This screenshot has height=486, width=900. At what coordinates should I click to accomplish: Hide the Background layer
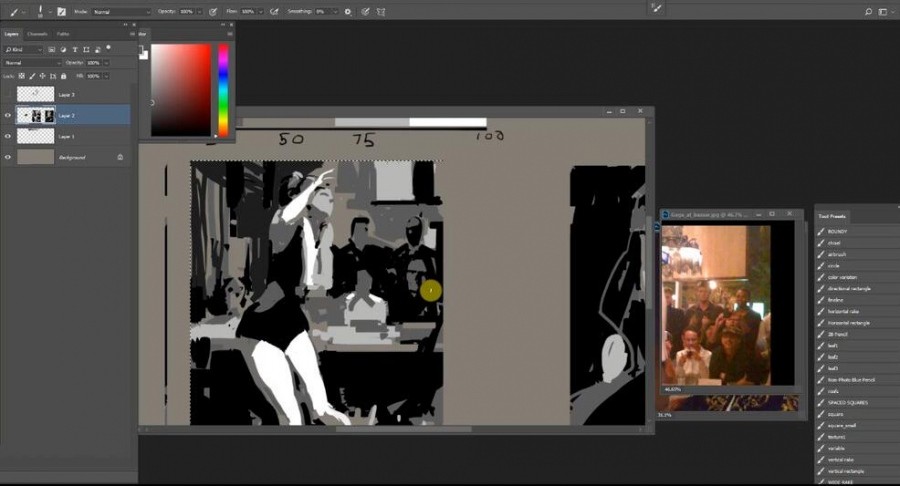pos(7,157)
